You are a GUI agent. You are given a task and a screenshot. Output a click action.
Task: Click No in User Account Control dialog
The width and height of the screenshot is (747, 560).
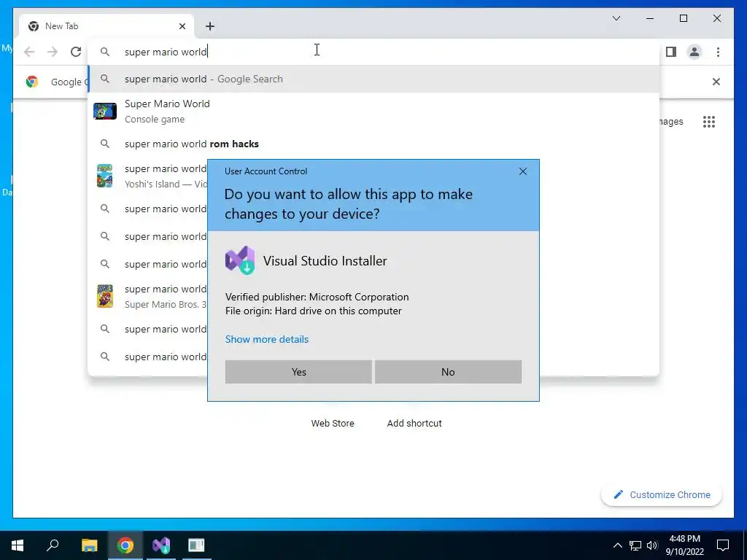coord(448,372)
